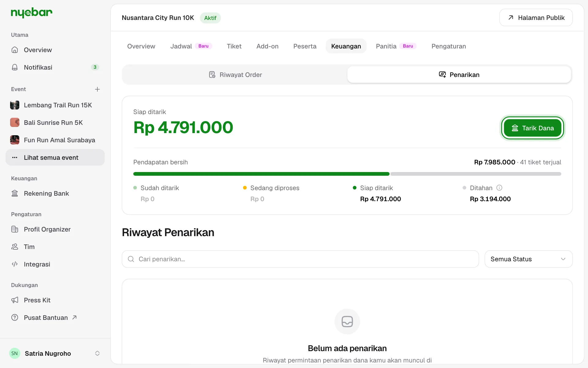Switch to the Panitia tab
The height and width of the screenshot is (368, 588).
pyautogui.click(x=396, y=46)
